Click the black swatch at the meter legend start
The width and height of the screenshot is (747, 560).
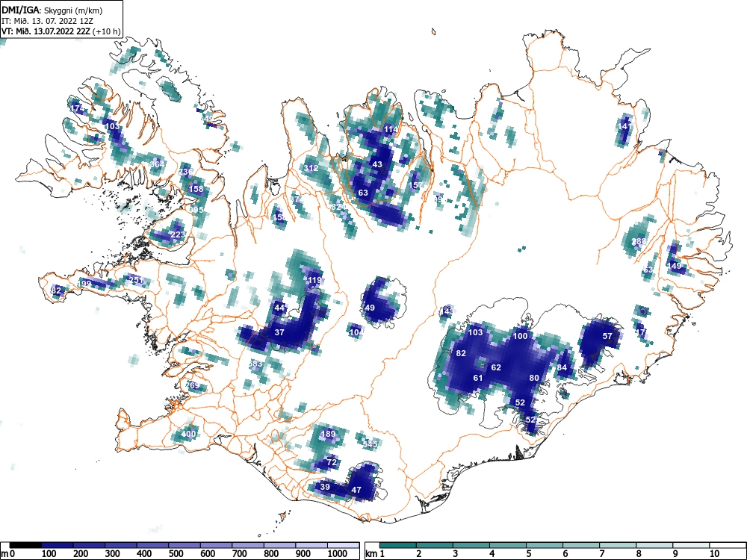click(x=25, y=545)
